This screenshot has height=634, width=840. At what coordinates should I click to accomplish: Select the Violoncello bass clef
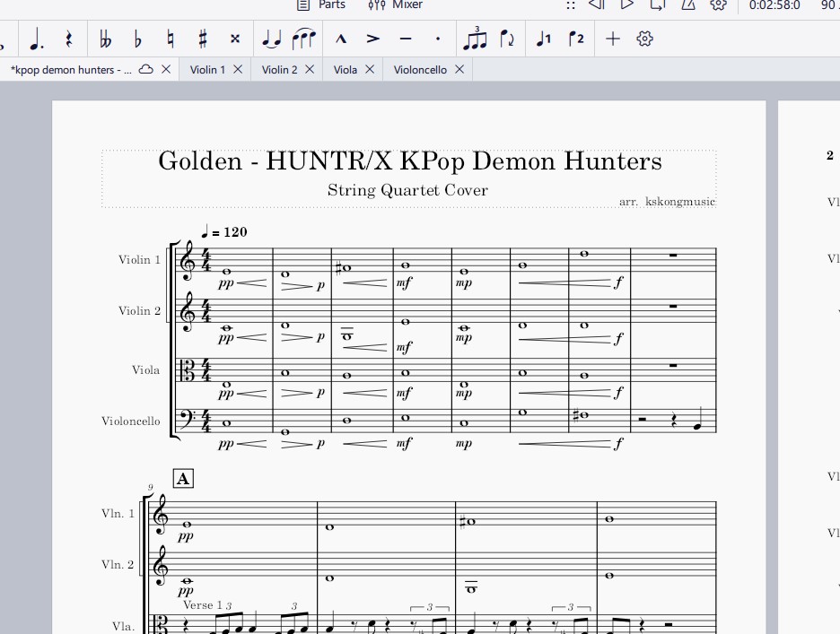pos(188,420)
